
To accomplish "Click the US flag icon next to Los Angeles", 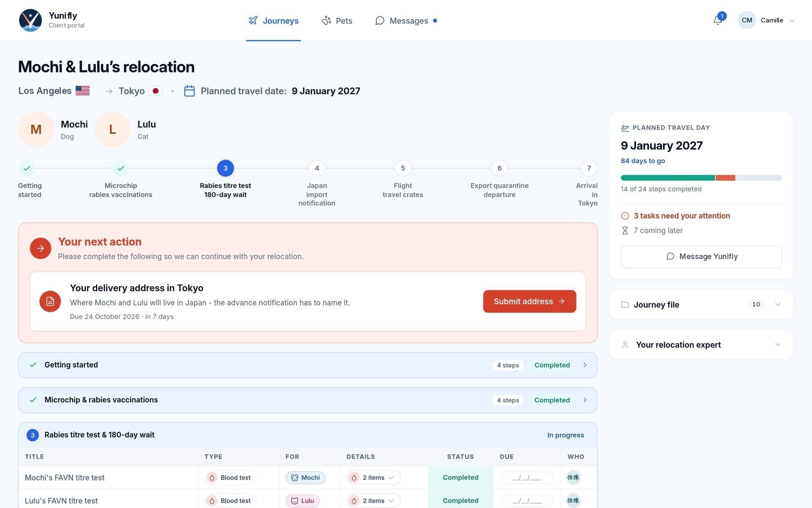I will pyautogui.click(x=82, y=91).
